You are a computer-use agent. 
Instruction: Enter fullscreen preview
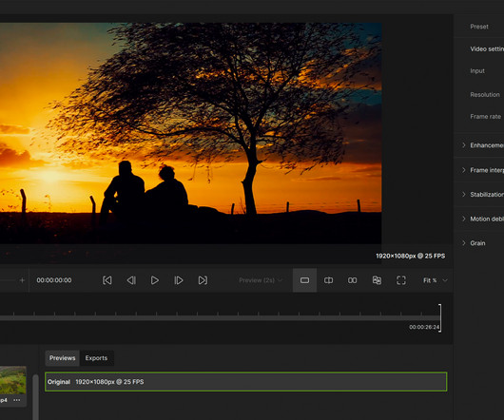pos(401,280)
